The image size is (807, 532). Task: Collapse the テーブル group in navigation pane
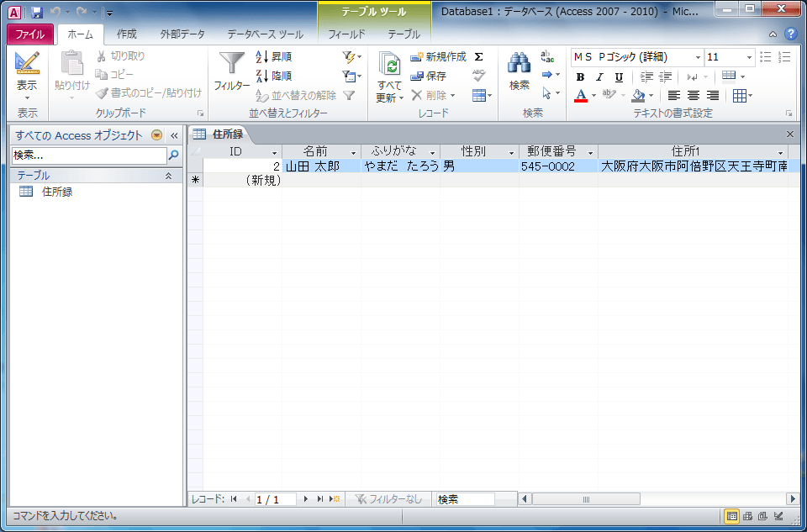pyautogui.click(x=168, y=176)
